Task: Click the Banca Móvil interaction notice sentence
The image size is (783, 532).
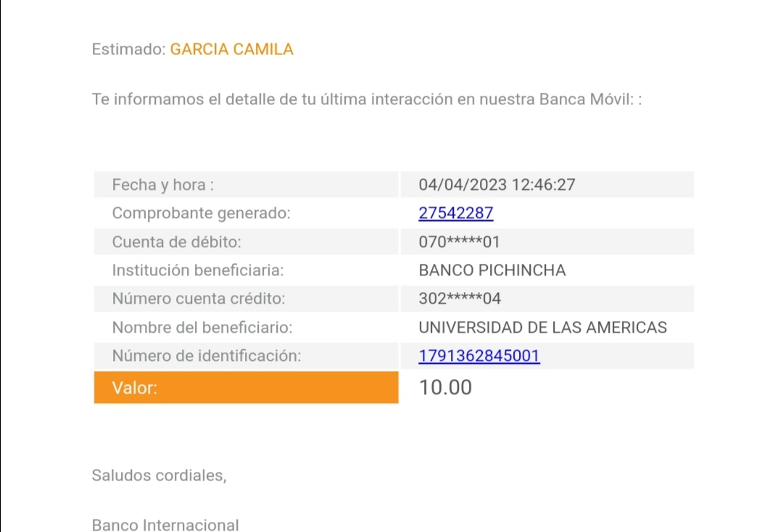Action: pos(367,99)
